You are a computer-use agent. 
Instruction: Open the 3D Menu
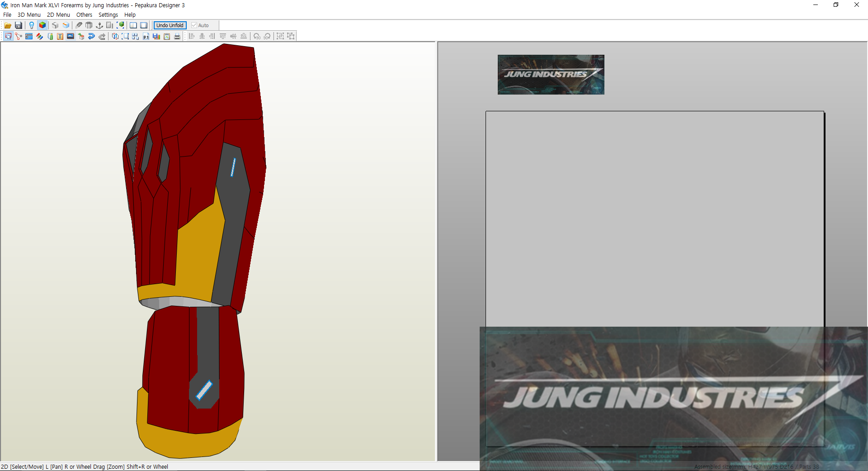pos(29,15)
